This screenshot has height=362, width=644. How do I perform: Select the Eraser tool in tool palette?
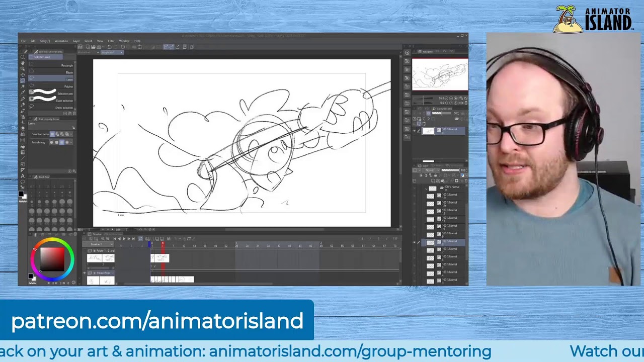23,128
